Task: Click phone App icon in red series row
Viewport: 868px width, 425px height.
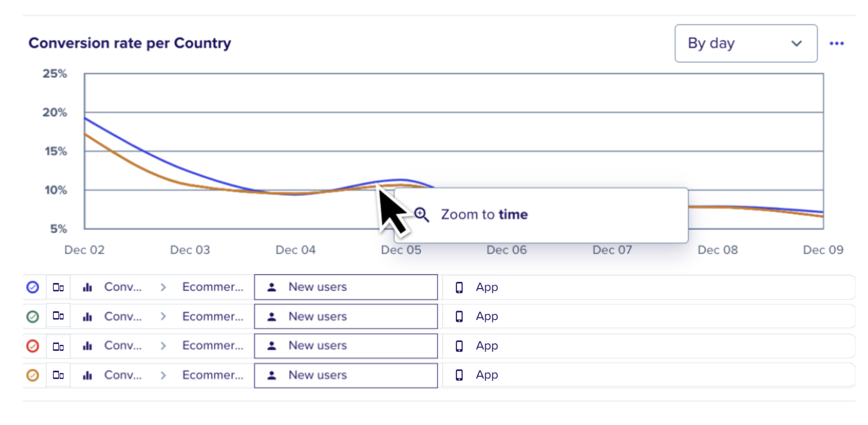Action: coord(459,346)
